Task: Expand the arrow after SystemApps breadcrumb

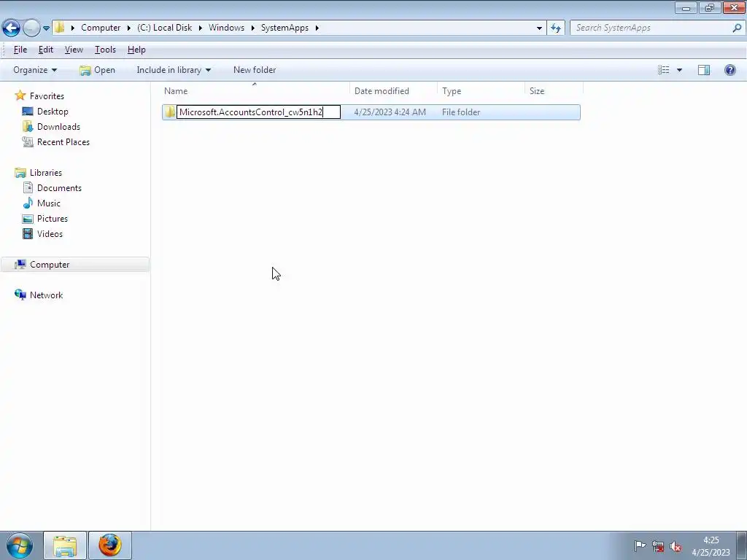Action: pos(317,28)
